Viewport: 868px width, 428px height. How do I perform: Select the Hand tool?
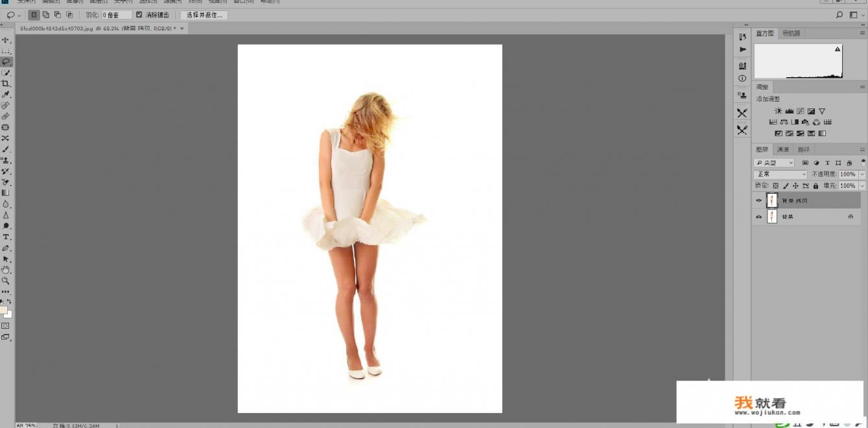coord(6,270)
